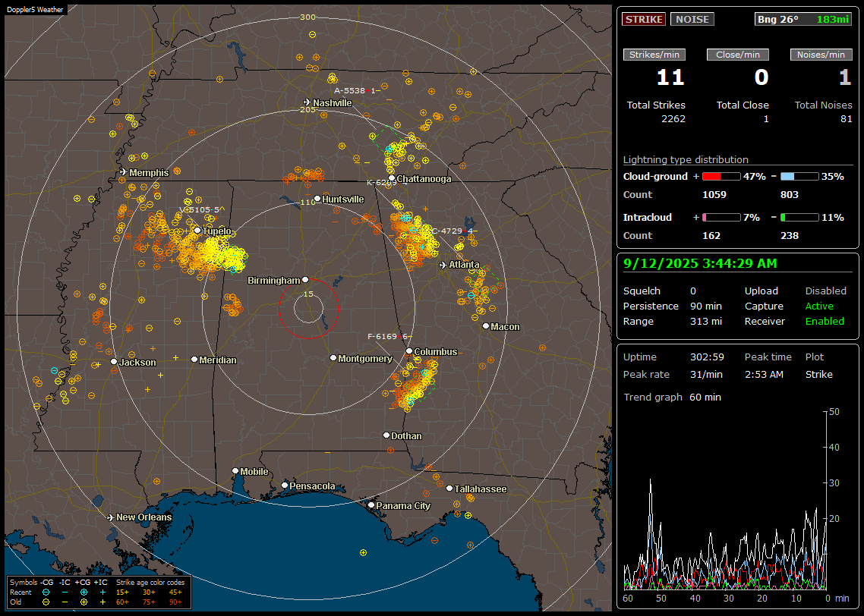Click the Receiver status Enabled
Viewport: 864px width, 616px height.
coord(825,322)
